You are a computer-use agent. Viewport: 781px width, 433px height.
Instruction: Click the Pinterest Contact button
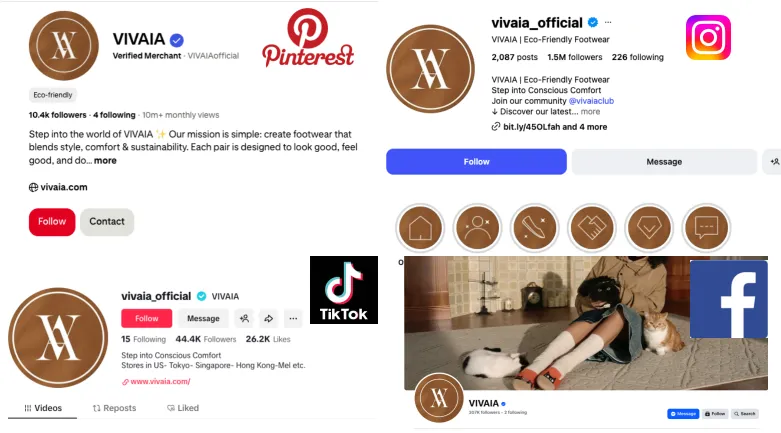pyautogui.click(x=107, y=222)
